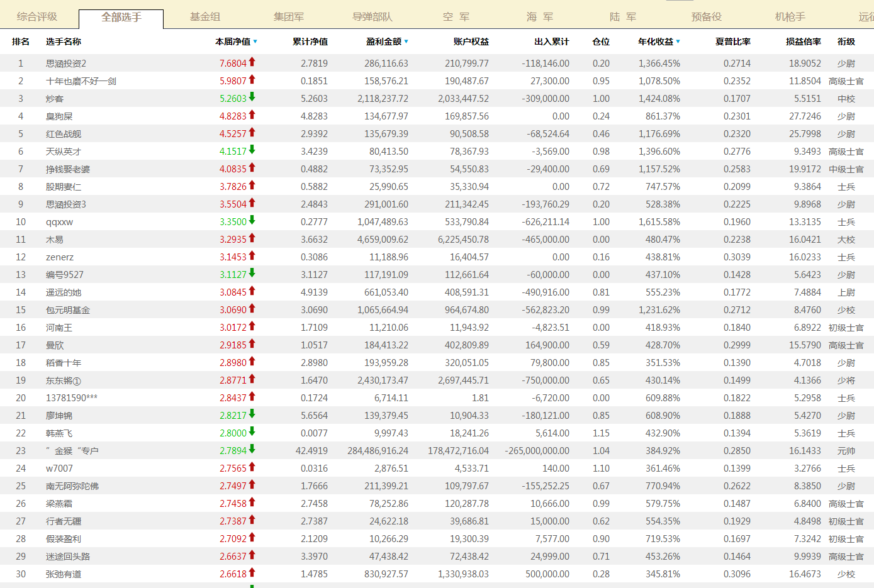Sort by 盈利金额 column dropdown arrow

pyautogui.click(x=406, y=42)
